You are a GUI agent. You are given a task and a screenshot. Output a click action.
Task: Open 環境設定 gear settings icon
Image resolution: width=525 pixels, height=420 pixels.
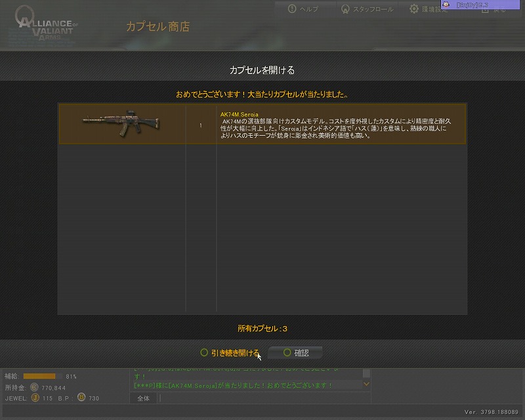click(x=414, y=9)
